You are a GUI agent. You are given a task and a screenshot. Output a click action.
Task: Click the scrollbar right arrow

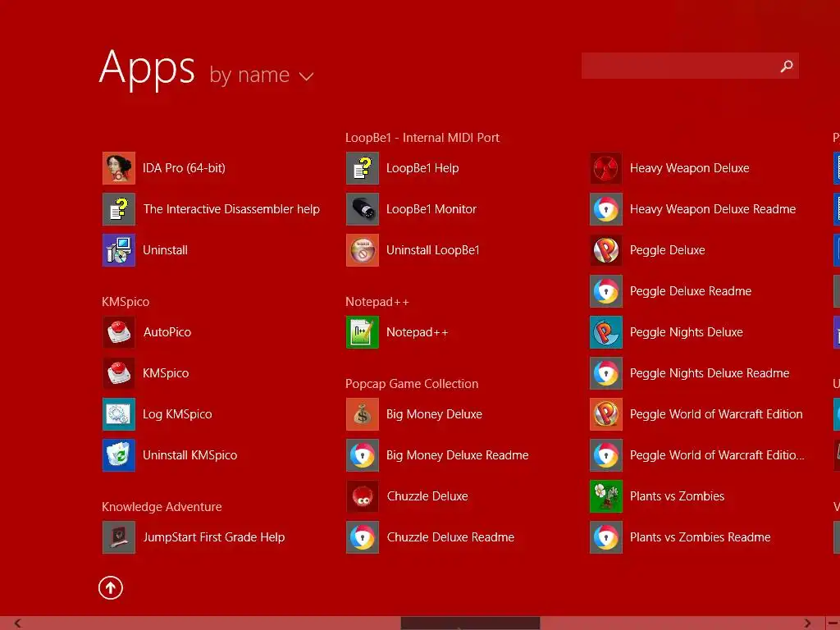(807, 623)
